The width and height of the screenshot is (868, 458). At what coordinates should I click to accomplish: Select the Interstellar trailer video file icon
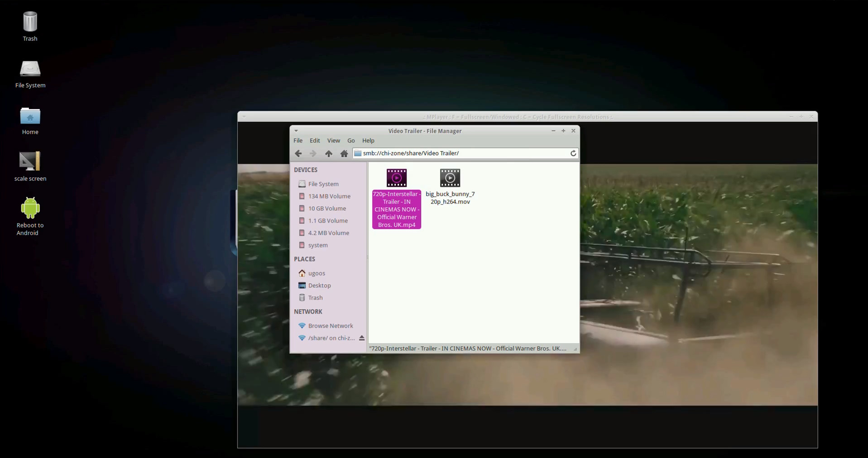click(397, 178)
